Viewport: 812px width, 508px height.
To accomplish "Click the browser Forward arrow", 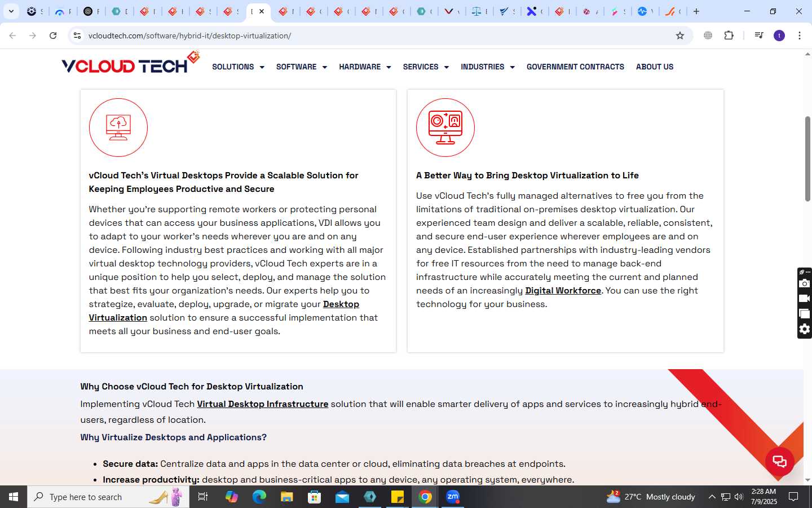I will (33, 36).
